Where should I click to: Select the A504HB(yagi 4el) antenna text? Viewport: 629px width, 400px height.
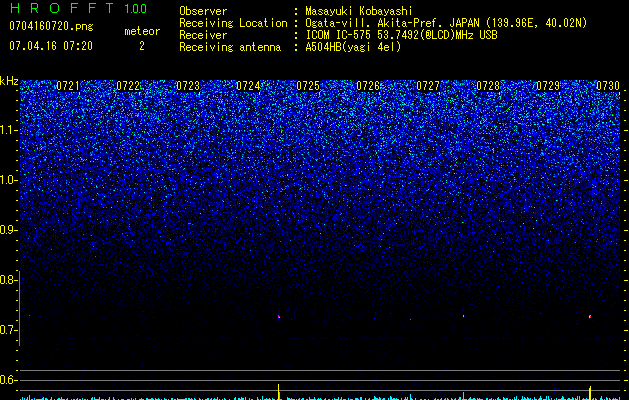[353, 47]
